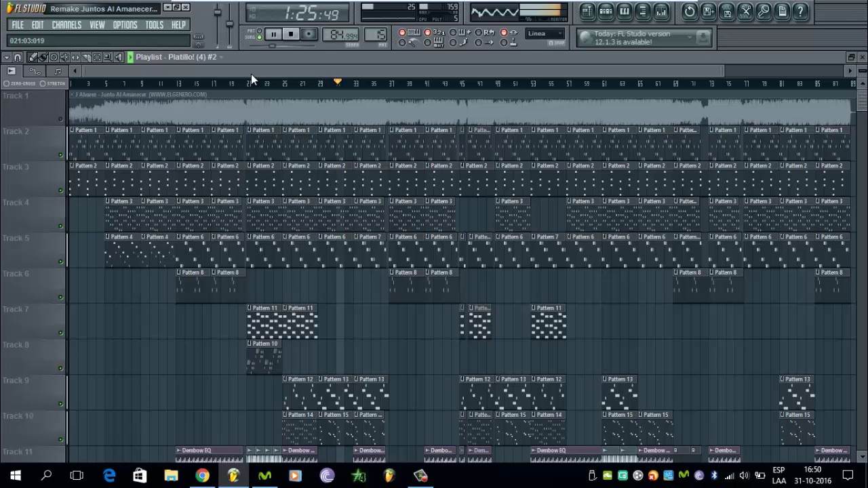Click the record button
This screenshot has width=868, height=488.
pos(309,35)
